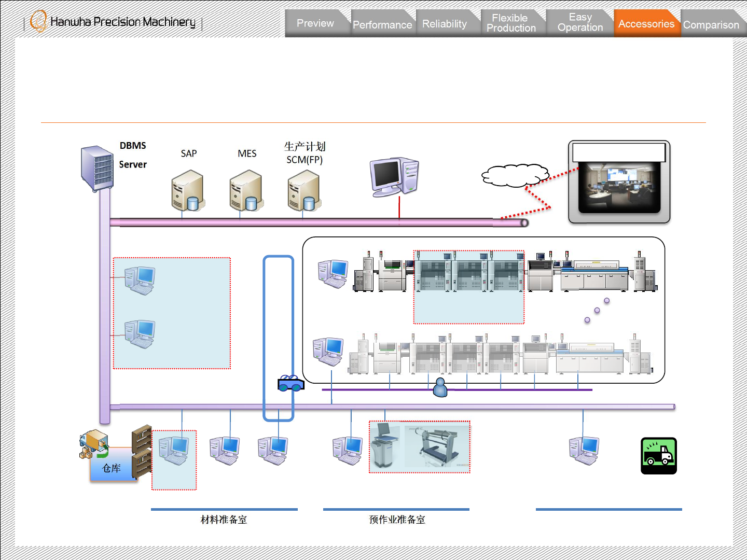The image size is (747, 560).
Task: Select the 预作业准备室 label
Action: 397,520
